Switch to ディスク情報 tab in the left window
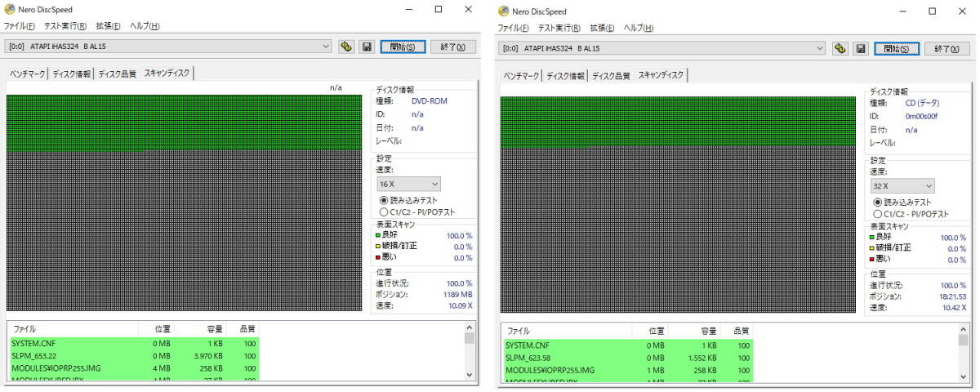 click(x=72, y=73)
